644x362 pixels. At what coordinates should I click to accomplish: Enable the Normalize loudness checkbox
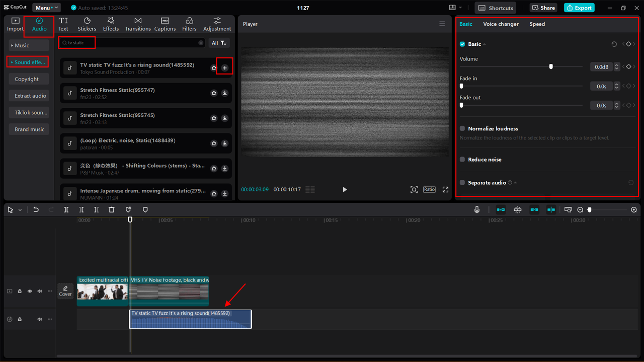pyautogui.click(x=462, y=129)
